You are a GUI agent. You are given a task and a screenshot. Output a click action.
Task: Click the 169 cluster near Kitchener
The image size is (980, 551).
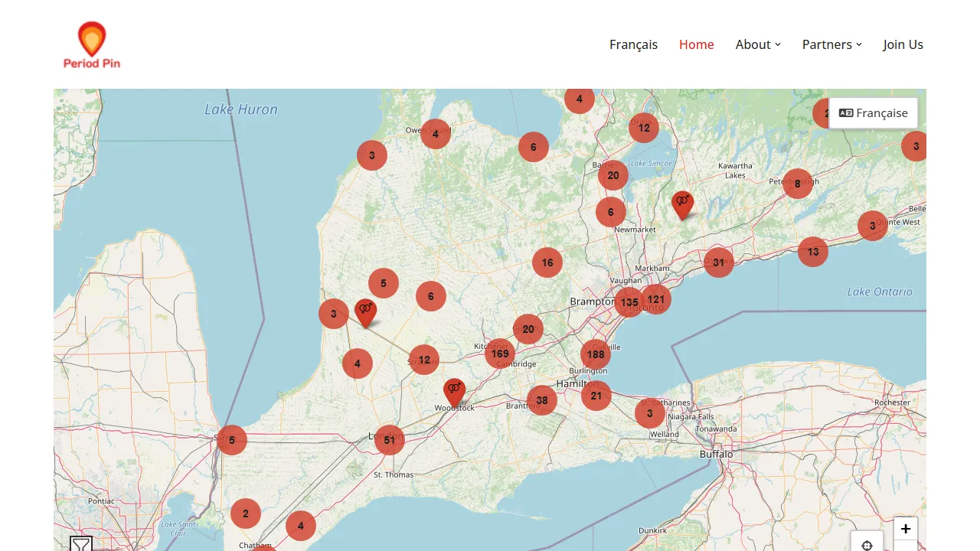[x=500, y=354]
